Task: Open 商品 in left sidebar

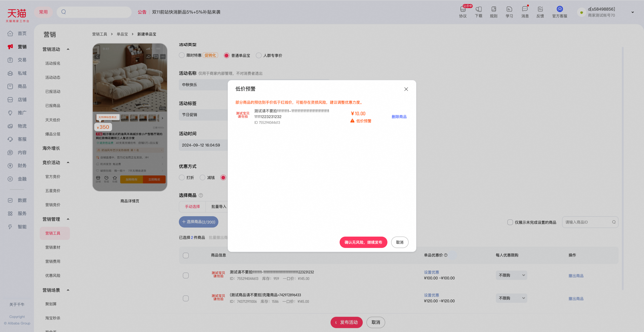Action: [17, 86]
